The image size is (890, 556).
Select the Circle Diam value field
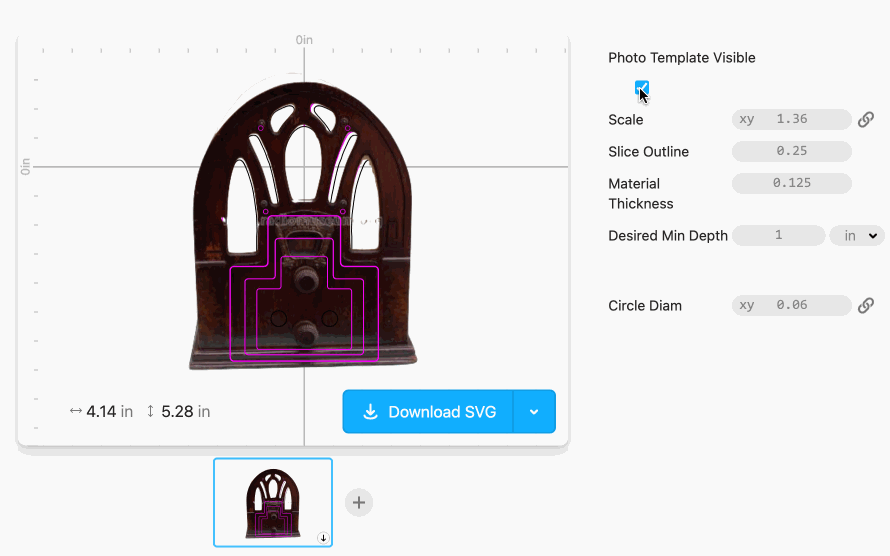(x=791, y=305)
